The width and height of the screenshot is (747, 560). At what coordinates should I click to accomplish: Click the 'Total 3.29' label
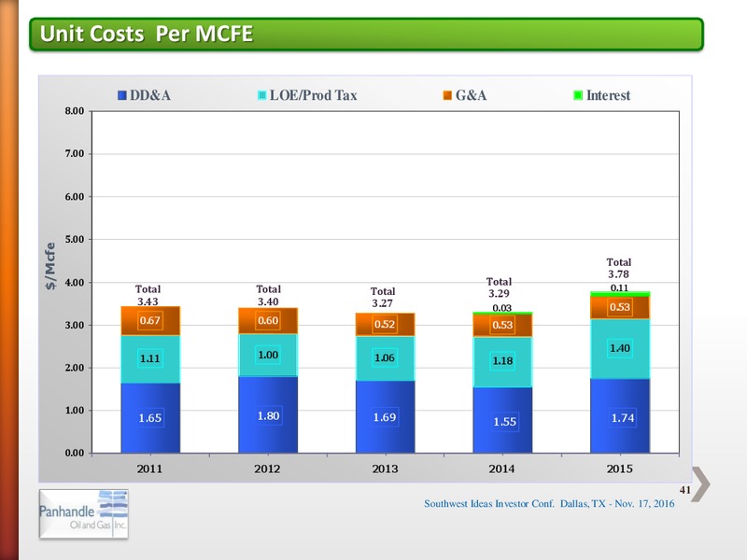499,287
